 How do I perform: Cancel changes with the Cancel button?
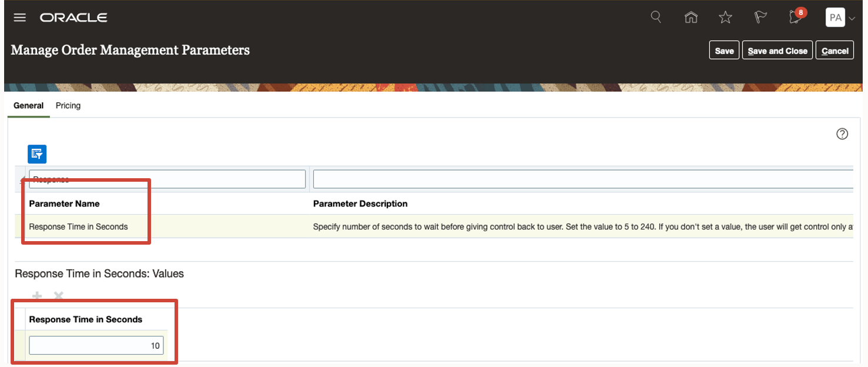click(x=835, y=50)
